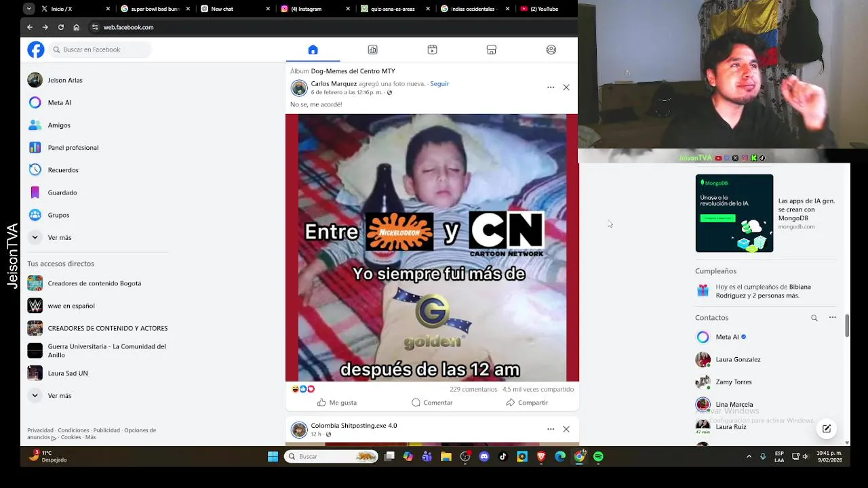Viewport: 868px width, 488px height.
Task: Open the Marketplace storefront tab
Action: [492, 49]
